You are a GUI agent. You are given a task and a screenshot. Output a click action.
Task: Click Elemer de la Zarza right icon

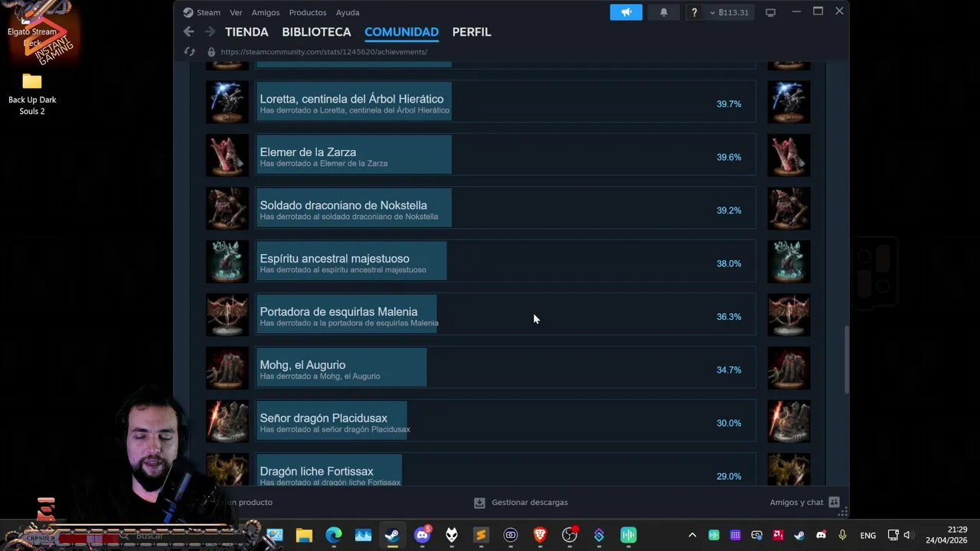[789, 155]
